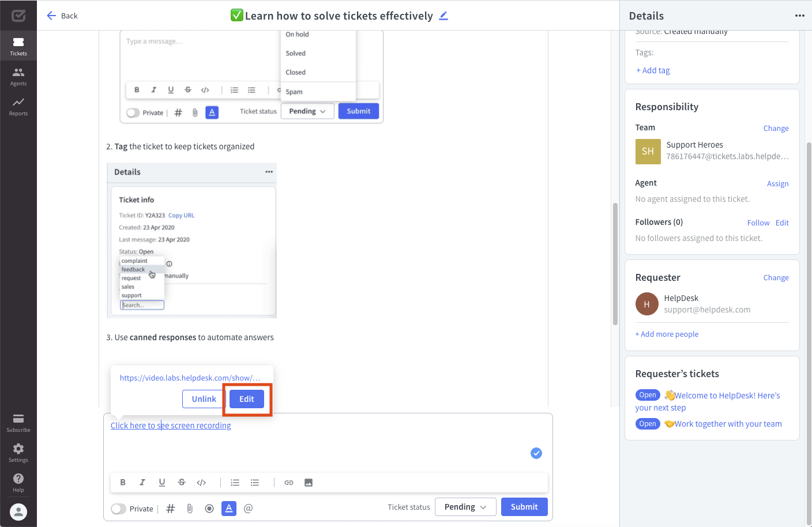812x527 pixels.
Task: Insert link using the link icon
Action: point(289,483)
